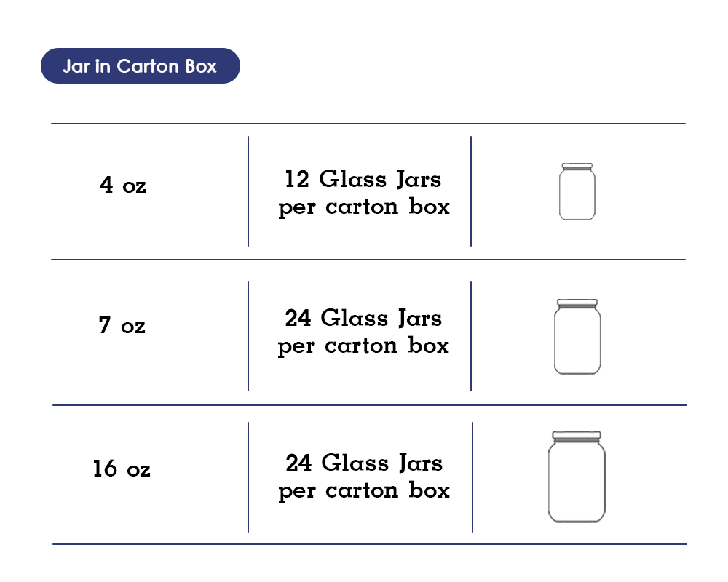Image resolution: width=728 pixels, height=582 pixels.
Task: Choose the largest jar icon in 16 oz row
Action: click(x=577, y=477)
